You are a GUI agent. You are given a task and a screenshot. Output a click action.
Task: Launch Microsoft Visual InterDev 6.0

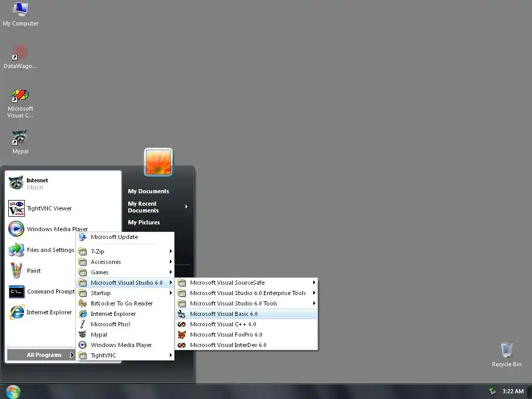pyautogui.click(x=247, y=345)
